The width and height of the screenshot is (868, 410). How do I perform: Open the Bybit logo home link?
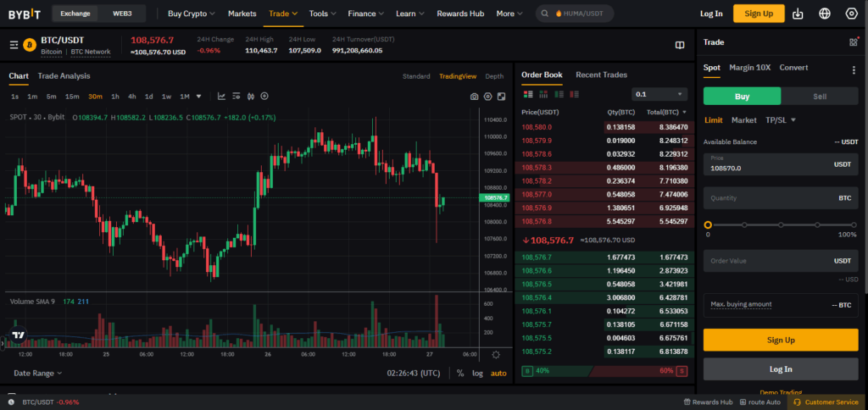pyautogui.click(x=25, y=14)
